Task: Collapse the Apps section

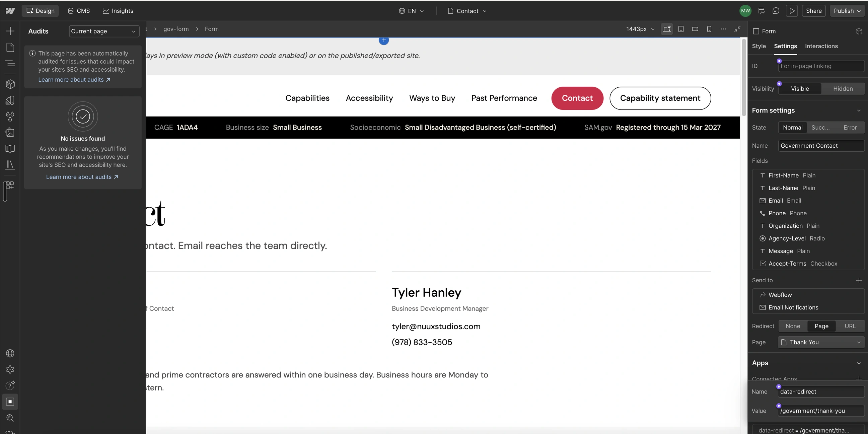Action: pyautogui.click(x=859, y=363)
